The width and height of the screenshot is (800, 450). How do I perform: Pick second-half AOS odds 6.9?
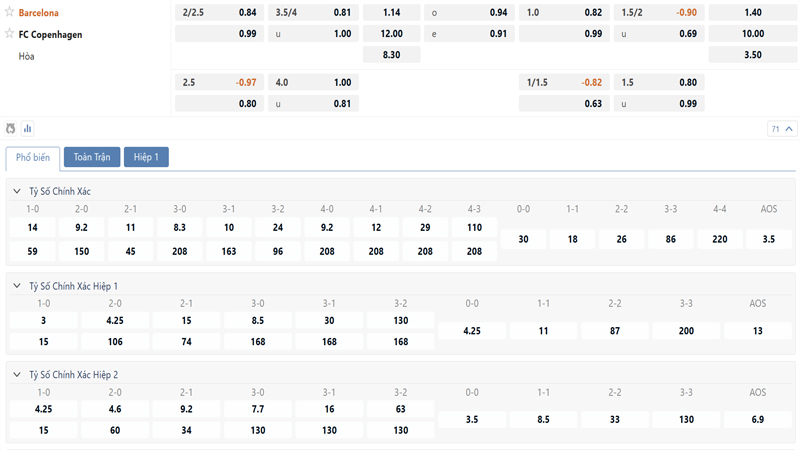[x=757, y=418]
